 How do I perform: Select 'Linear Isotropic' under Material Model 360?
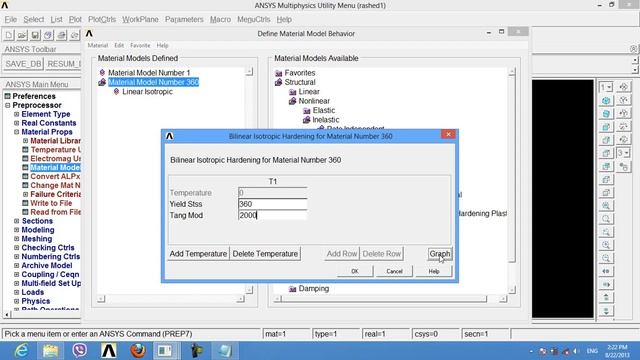[x=147, y=92]
